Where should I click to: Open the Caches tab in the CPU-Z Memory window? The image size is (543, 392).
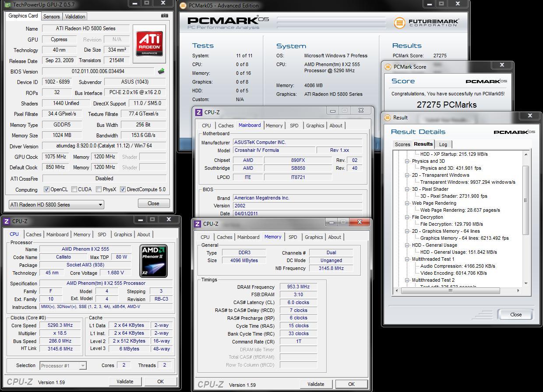pyautogui.click(x=225, y=237)
